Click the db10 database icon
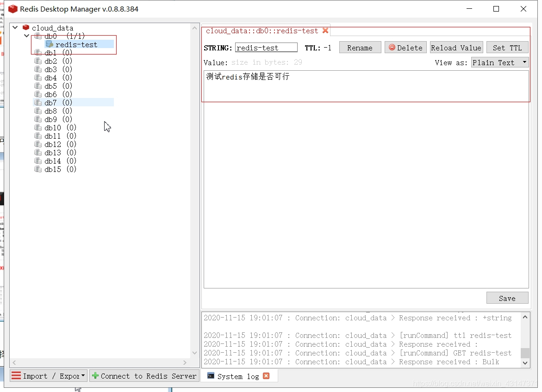 (38, 128)
